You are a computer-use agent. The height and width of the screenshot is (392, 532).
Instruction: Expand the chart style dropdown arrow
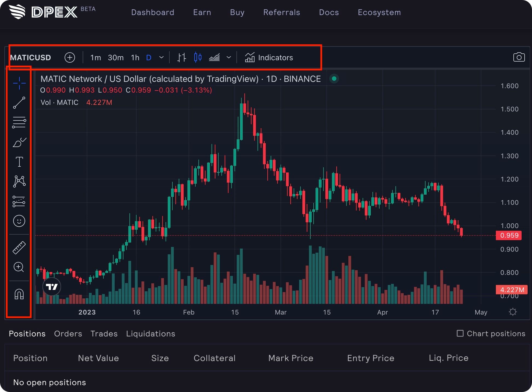pyautogui.click(x=229, y=57)
